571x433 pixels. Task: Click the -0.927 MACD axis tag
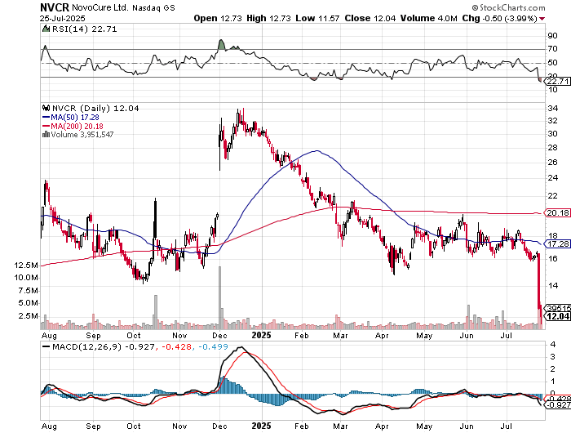(x=558, y=405)
